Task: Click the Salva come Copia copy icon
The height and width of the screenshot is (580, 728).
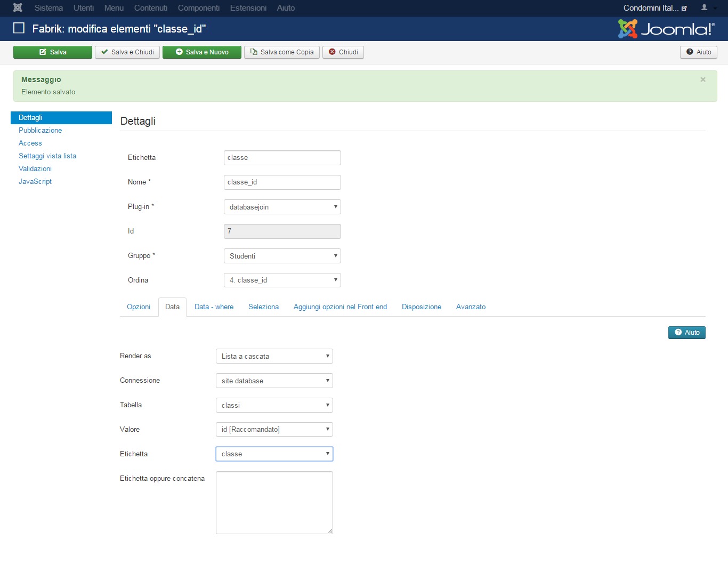Action: 254,52
